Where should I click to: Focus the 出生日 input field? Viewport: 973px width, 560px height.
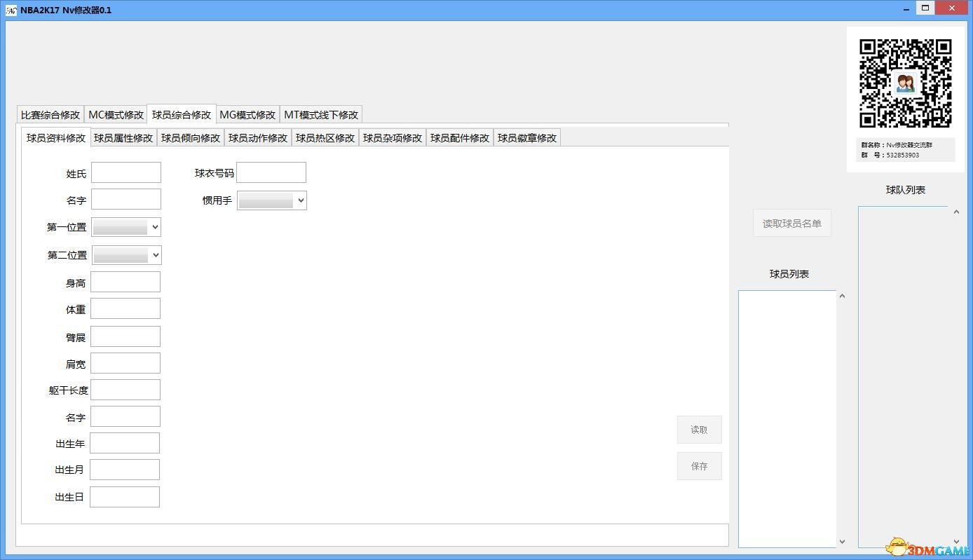click(125, 497)
